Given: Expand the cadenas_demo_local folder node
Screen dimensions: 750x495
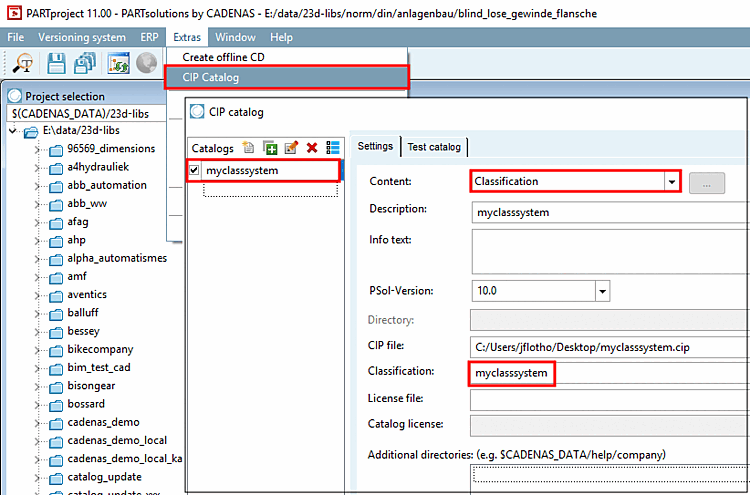Looking at the screenshot, I should 37,441.
